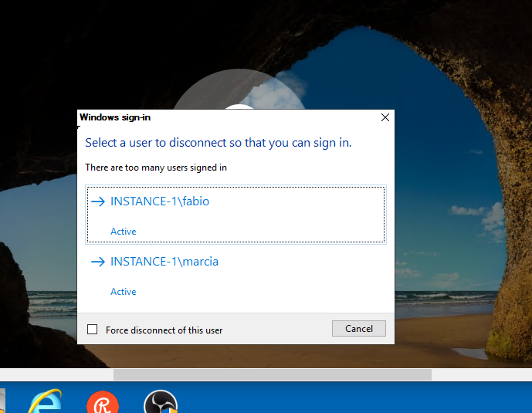The image size is (532, 413).
Task: Close the Windows sign-in dialog
Action: pyautogui.click(x=385, y=117)
